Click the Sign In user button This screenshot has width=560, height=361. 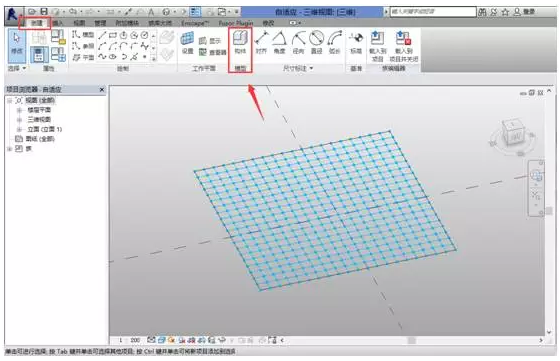point(524,12)
